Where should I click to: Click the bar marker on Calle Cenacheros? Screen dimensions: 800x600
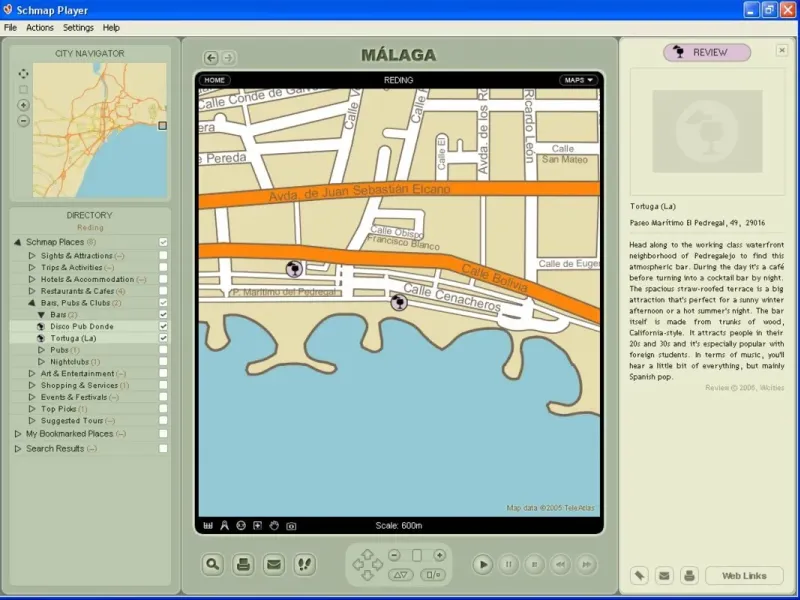pyautogui.click(x=399, y=302)
